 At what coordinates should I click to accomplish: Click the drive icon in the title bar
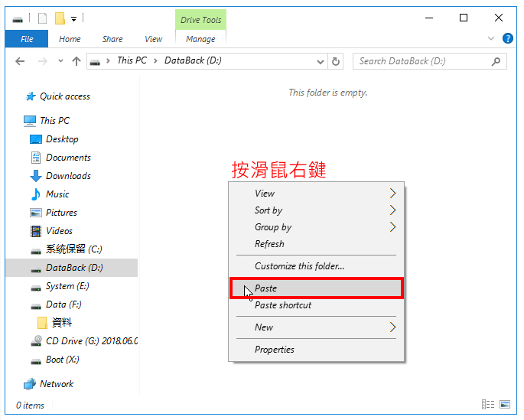click(x=18, y=19)
